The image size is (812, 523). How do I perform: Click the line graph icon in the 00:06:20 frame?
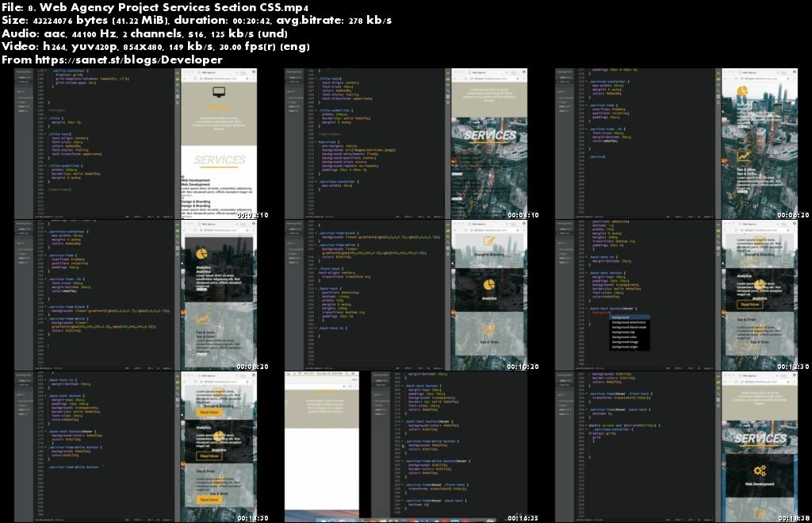(x=744, y=155)
